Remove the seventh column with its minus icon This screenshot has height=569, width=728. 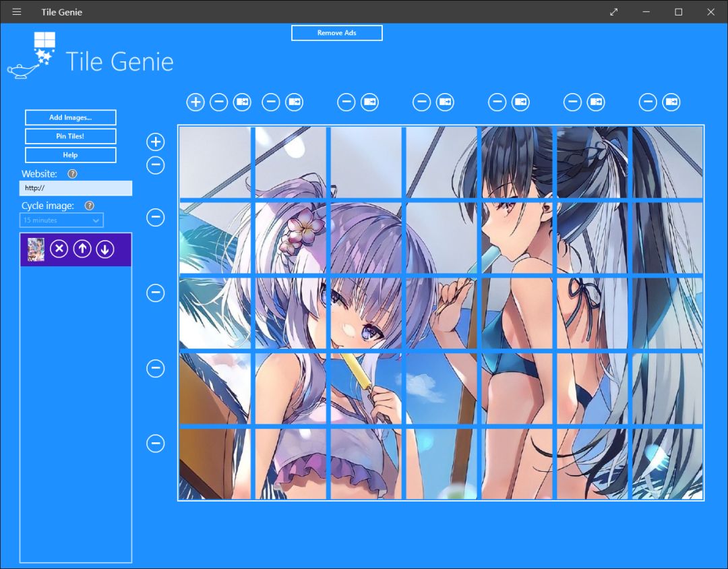coord(648,102)
